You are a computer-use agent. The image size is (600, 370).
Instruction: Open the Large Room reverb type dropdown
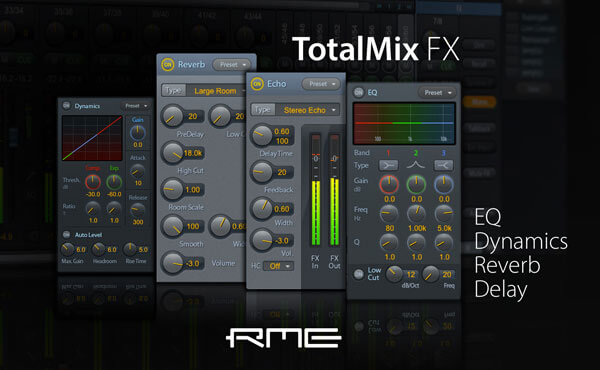[216, 91]
